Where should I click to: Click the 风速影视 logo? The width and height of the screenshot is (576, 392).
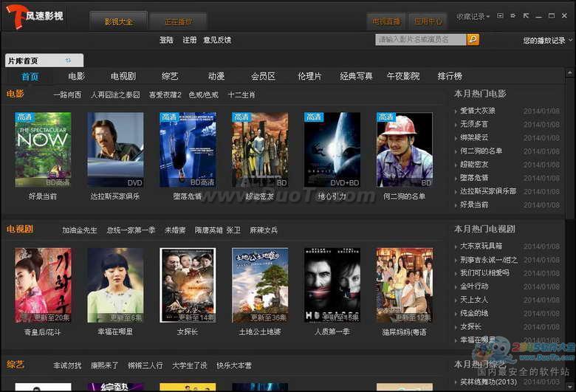click(35, 16)
